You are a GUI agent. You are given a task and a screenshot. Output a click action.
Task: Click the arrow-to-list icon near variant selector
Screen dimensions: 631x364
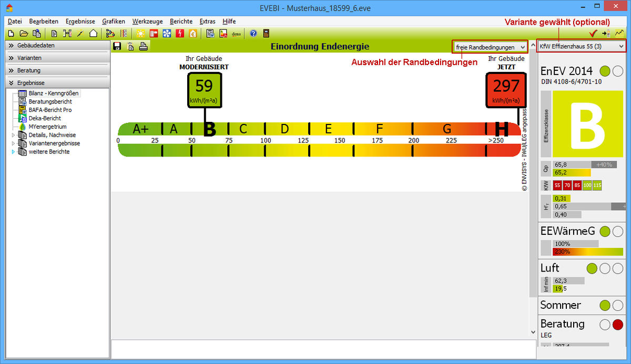click(606, 34)
